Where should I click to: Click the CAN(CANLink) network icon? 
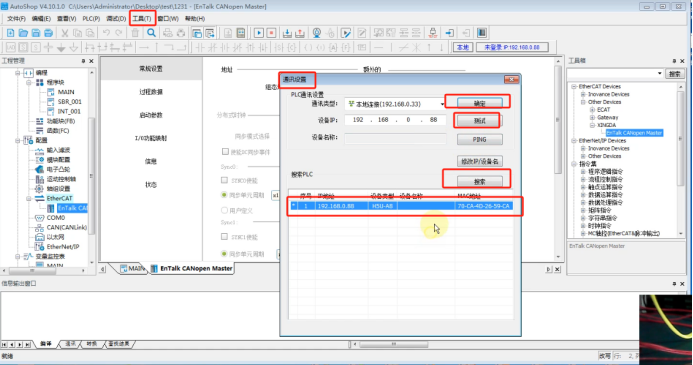click(39, 227)
